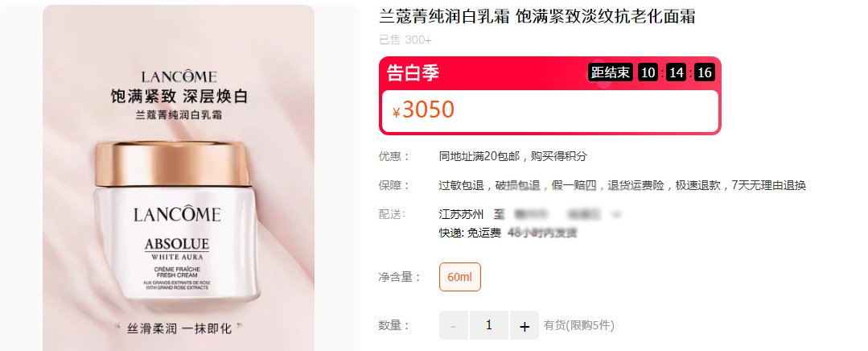Decrease quantity with the minus button
868x351 pixels.
click(x=454, y=325)
